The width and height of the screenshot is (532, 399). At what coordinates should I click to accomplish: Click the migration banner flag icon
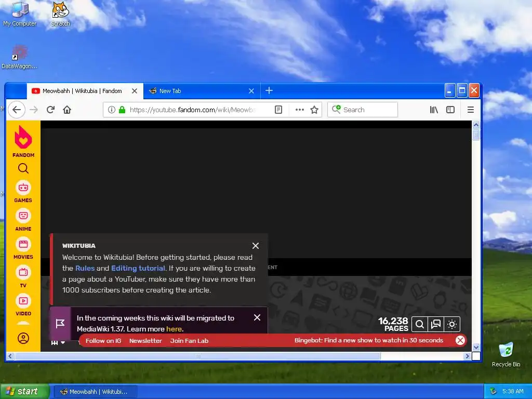pos(60,324)
